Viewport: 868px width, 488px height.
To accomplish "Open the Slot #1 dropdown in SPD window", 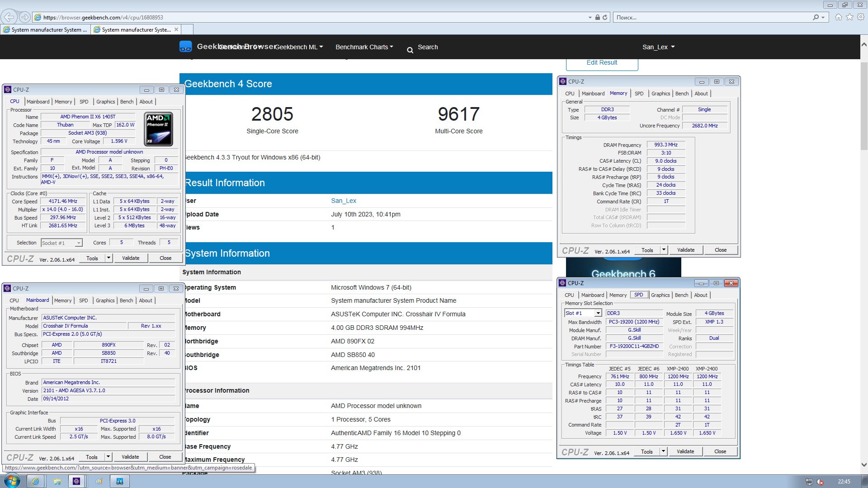I will click(x=598, y=313).
